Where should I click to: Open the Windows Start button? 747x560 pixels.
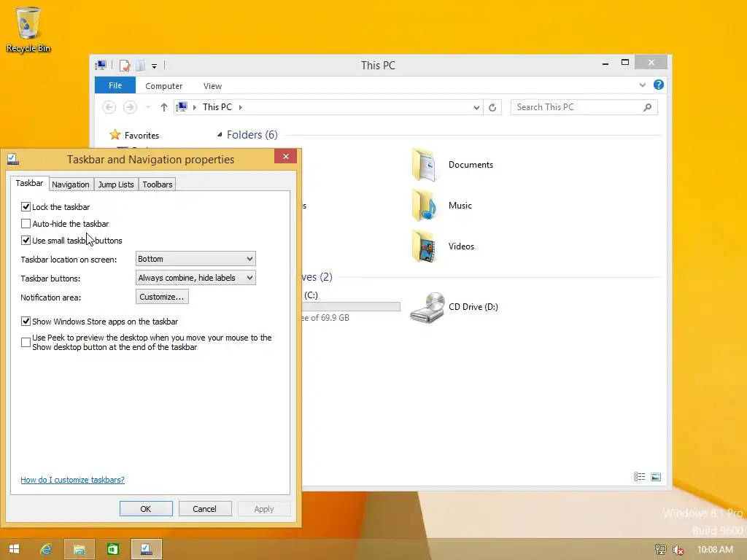[x=15, y=549]
